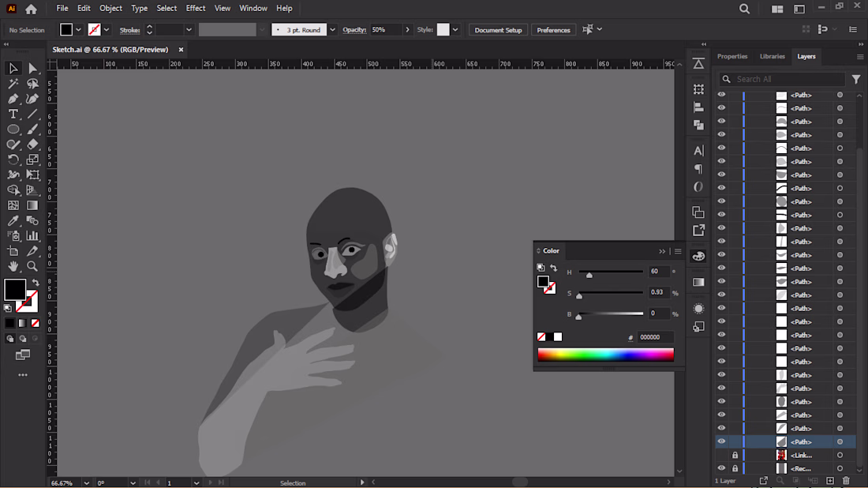Screen dimensions: 868x488
Task: Delete selection with Layers trash icon
Action: (x=846, y=481)
